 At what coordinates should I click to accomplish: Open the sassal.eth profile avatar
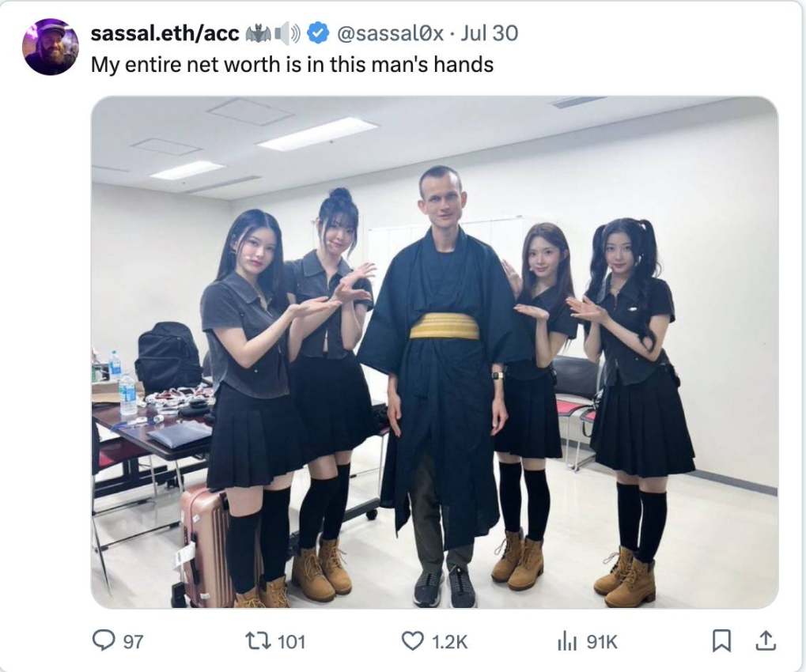(x=51, y=47)
